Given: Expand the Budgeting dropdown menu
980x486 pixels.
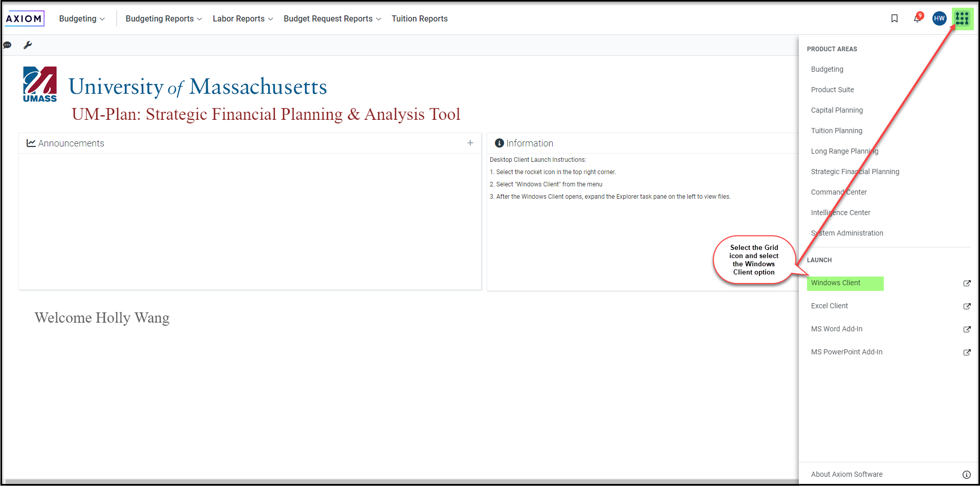Looking at the screenshot, I should [82, 18].
